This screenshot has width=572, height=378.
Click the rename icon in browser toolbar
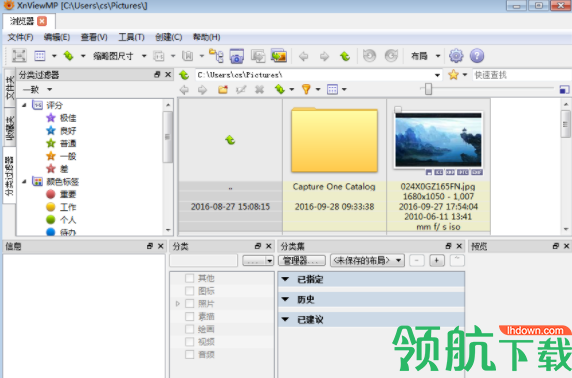coord(241,89)
